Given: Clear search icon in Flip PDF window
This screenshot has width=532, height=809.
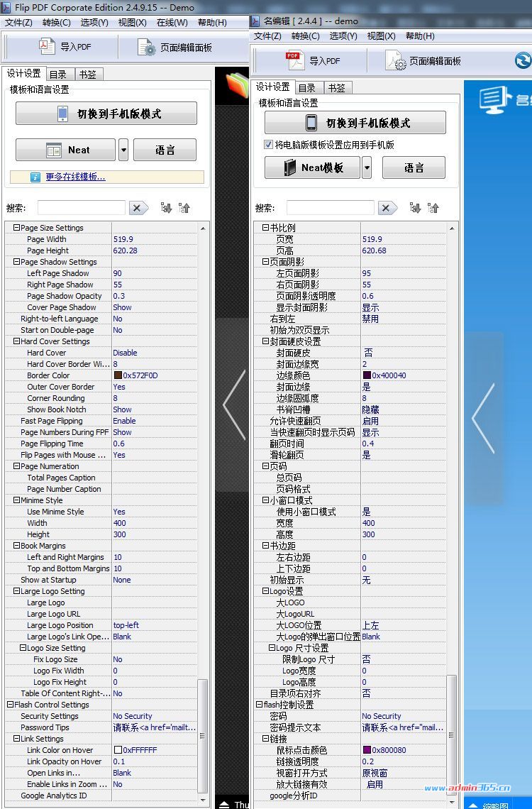Looking at the screenshot, I should pos(138,208).
